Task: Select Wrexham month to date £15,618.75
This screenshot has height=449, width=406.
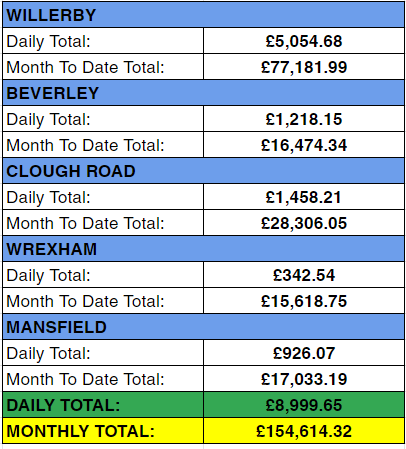Action: click(304, 301)
